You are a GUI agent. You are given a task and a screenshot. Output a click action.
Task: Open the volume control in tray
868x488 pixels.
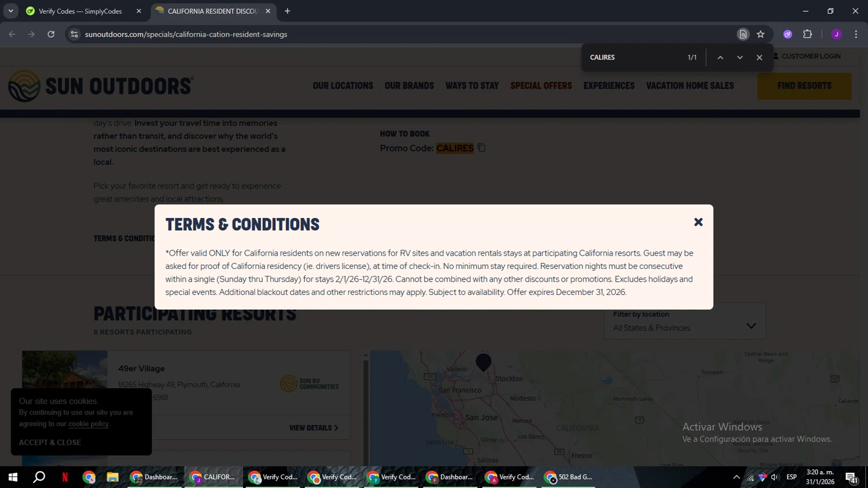[x=775, y=477]
